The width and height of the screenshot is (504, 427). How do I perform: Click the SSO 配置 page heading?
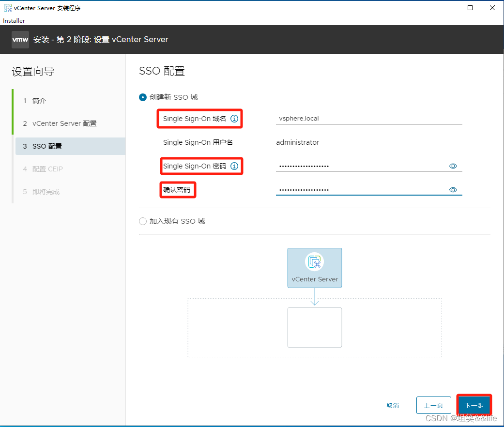coord(162,71)
